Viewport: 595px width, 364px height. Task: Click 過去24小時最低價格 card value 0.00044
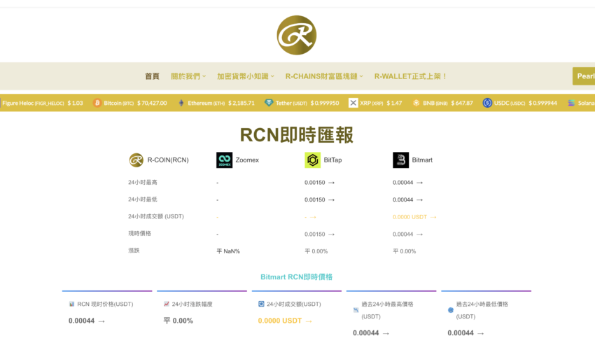coord(461,333)
